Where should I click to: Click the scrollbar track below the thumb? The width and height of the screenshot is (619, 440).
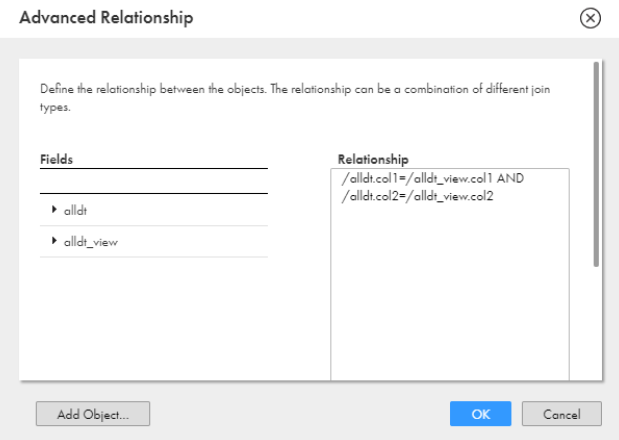click(x=596, y=324)
